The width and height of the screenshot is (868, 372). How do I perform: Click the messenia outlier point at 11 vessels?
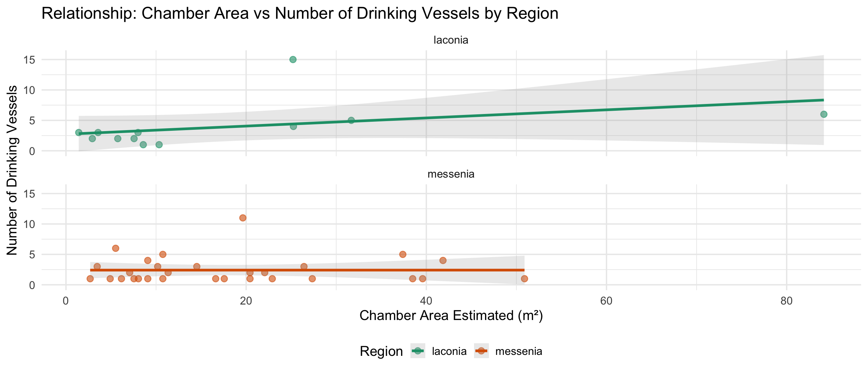click(x=243, y=218)
